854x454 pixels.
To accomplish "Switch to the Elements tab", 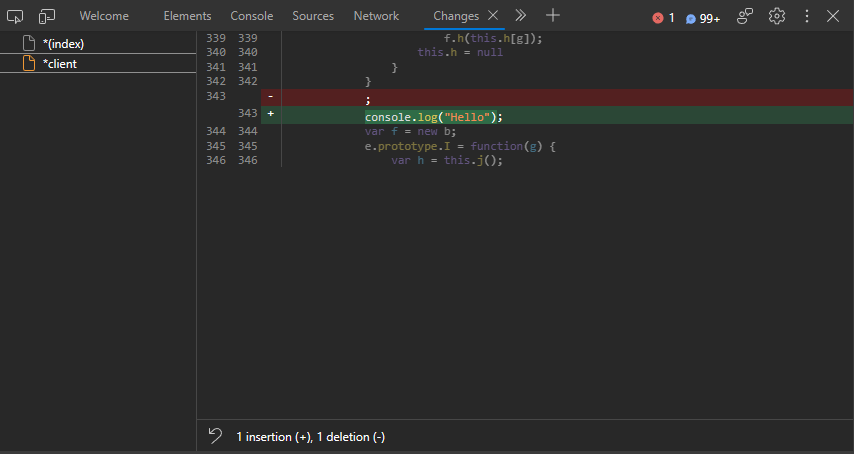I will [x=187, y=16].
